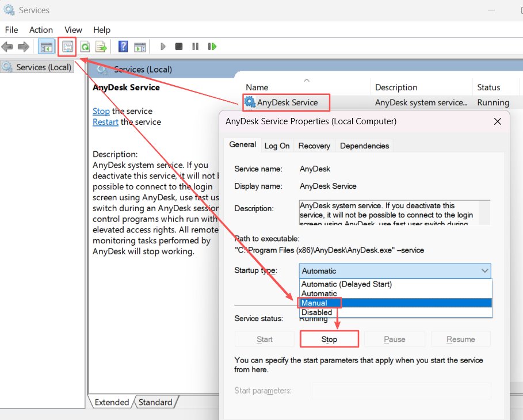
Task: Click the Restart Service toolbar icon
Action: (212, 47)
